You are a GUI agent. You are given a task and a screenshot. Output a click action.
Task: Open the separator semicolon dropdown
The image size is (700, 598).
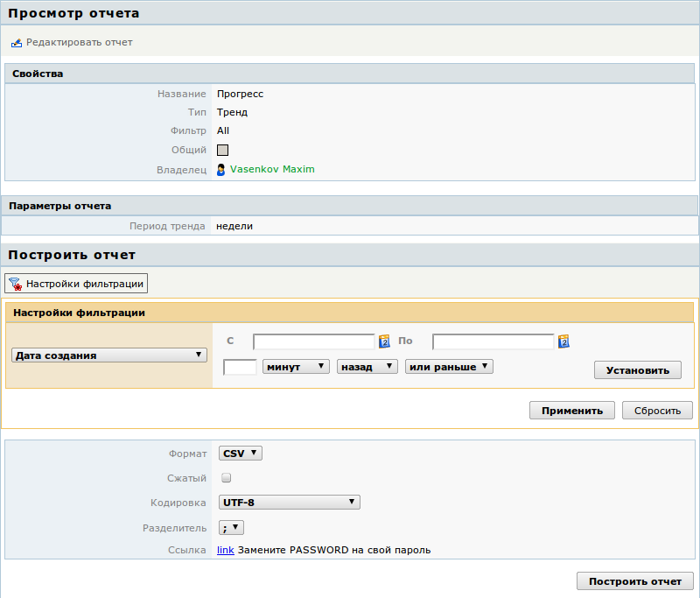click(x=231, y=527)
